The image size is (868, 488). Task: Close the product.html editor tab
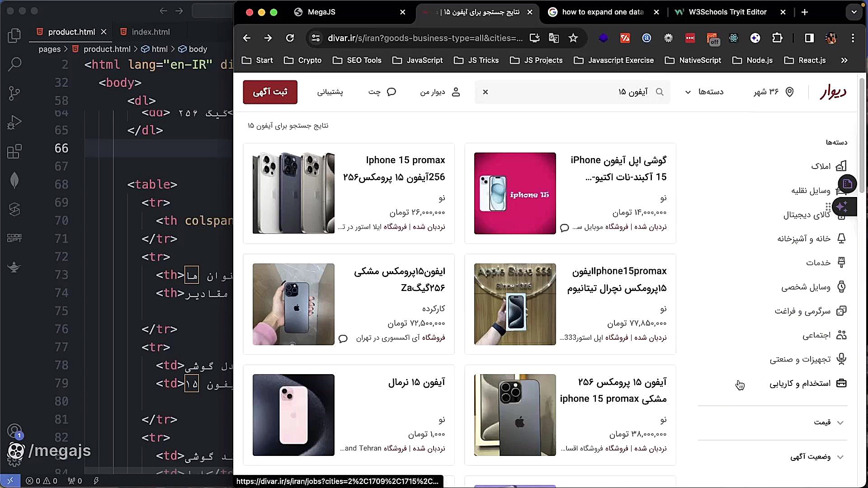(104, 32)
